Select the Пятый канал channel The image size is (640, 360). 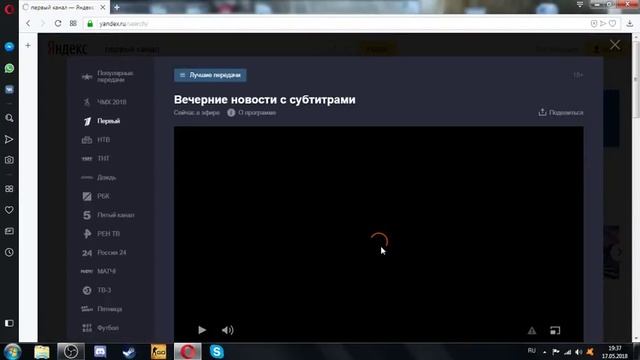pyautogui.click(x=108, y=215)
